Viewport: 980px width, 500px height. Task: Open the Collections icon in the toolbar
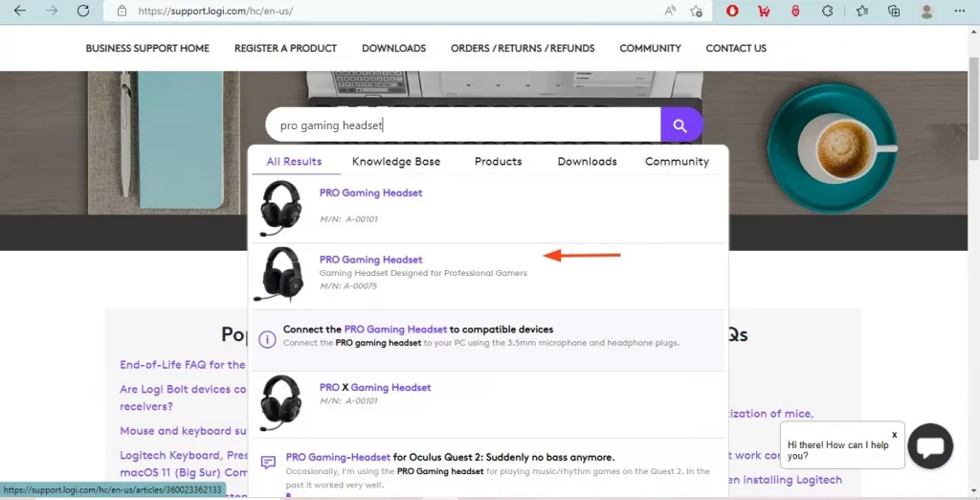pos(894,11)
